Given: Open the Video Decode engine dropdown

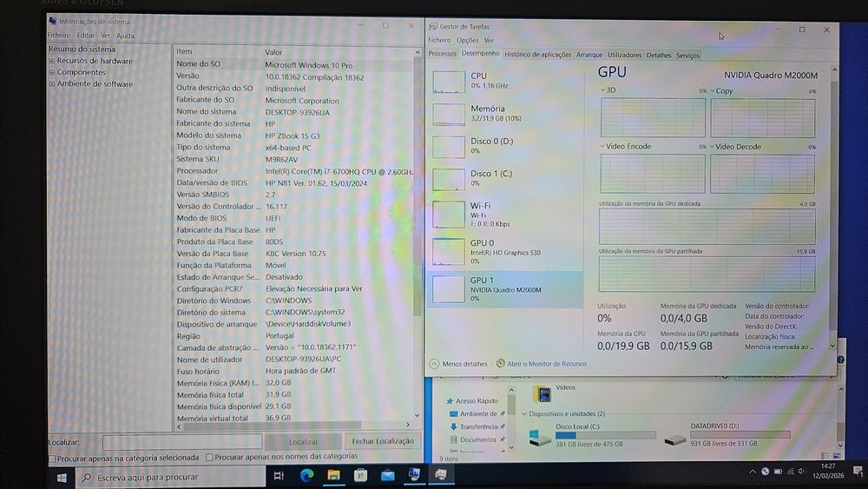Looking at the screenshot, I should tap(712, 147).
